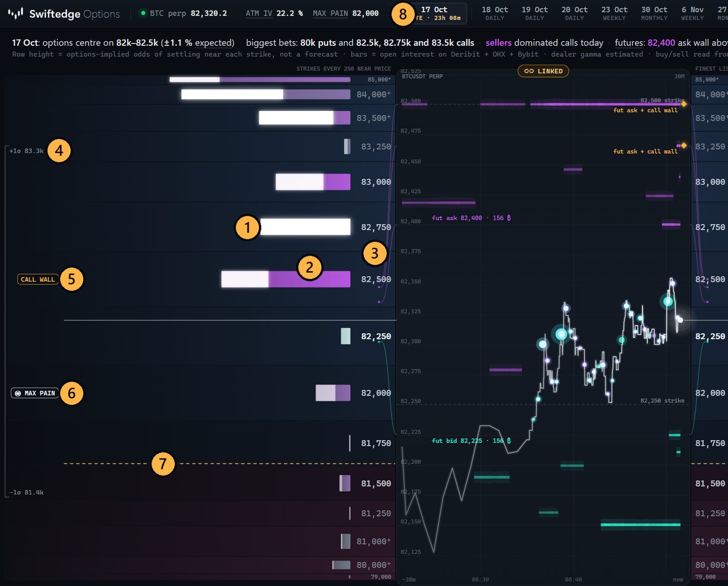Click the BTC perp price 82,320.2
The width and height of the screenshot is (728, 586).
[209, 14]
